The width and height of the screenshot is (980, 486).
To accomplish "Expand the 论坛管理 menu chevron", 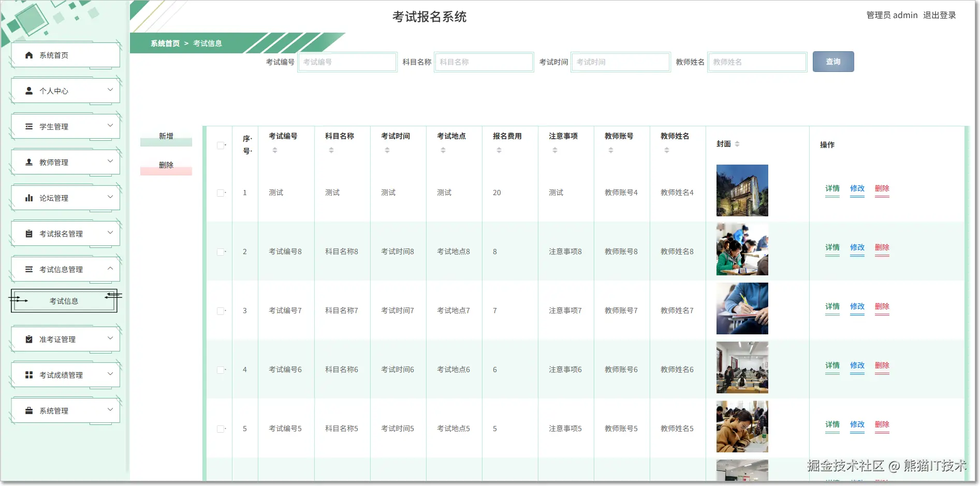I will pos(110,197).
